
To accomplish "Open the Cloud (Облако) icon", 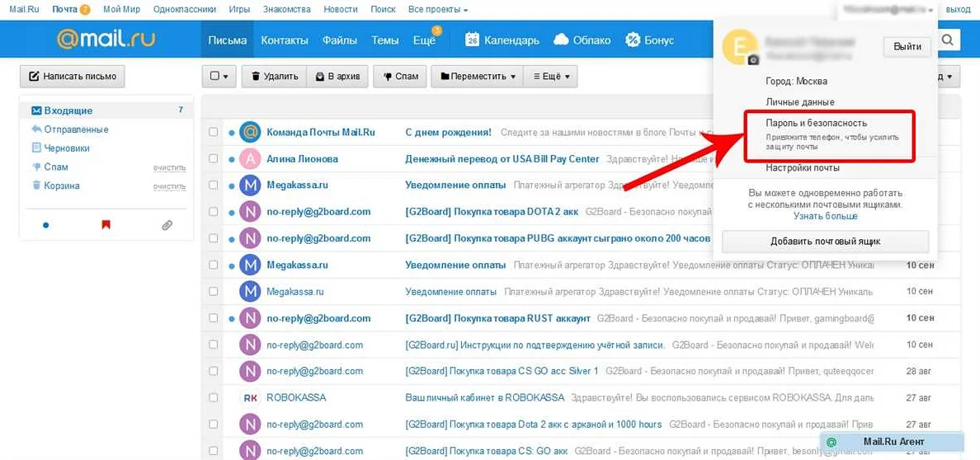I will (561, 40).
